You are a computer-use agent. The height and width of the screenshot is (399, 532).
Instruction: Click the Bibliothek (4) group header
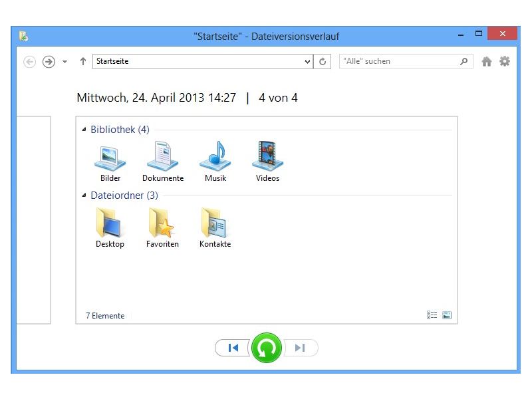click(x=120, y=130)
